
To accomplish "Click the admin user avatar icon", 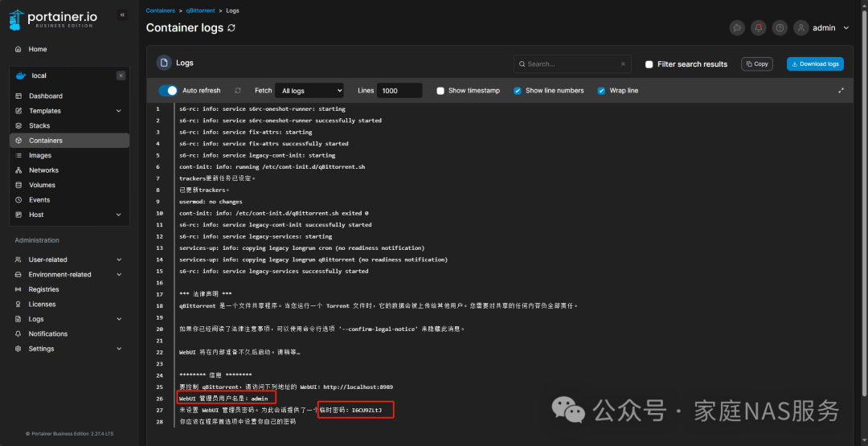I will point(801,28).
